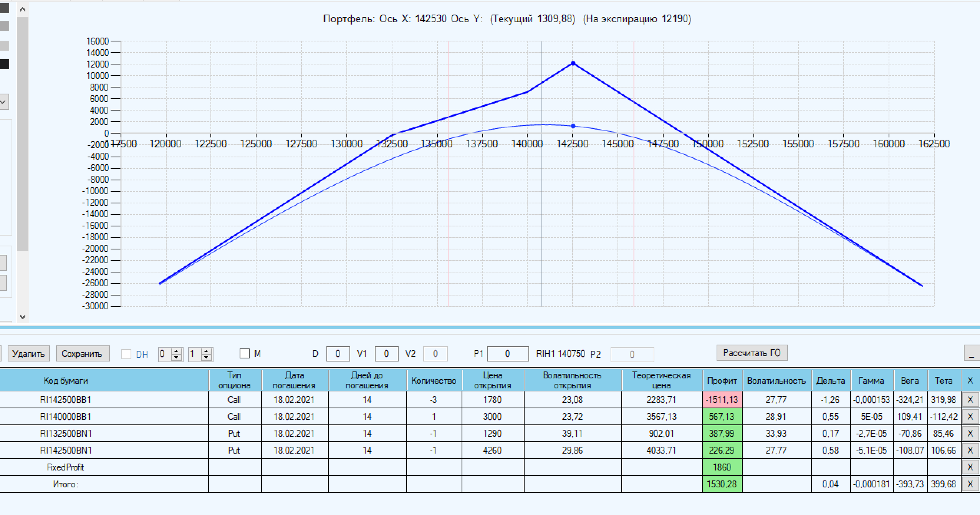
Task: Click the Дельта column header
Action: [x=831, y=380]
